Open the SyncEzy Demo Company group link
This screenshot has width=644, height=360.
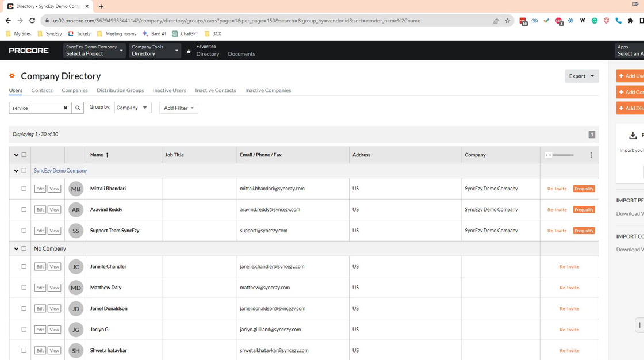60,171
